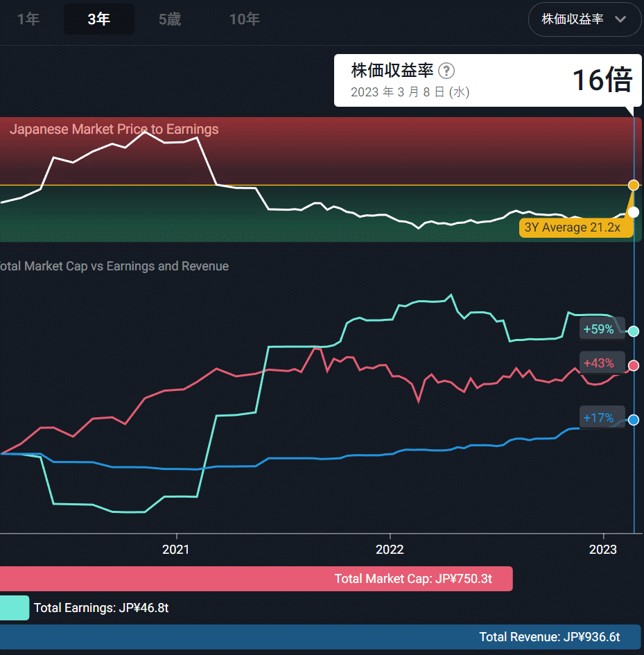Keep the 3年 range selected
This screenshot has height=655, width=644.
pos(98,19)
